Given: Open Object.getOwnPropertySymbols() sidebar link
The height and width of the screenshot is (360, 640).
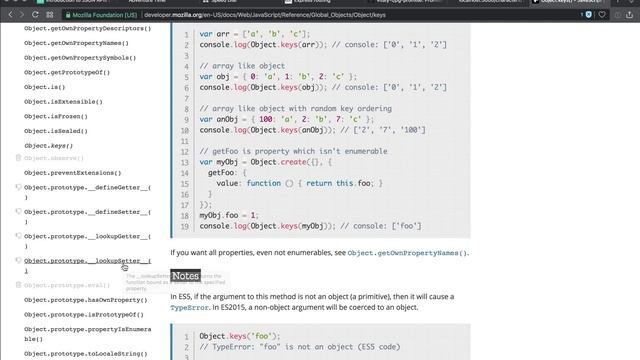Looking at the screenshot, I should coord(80,58).
